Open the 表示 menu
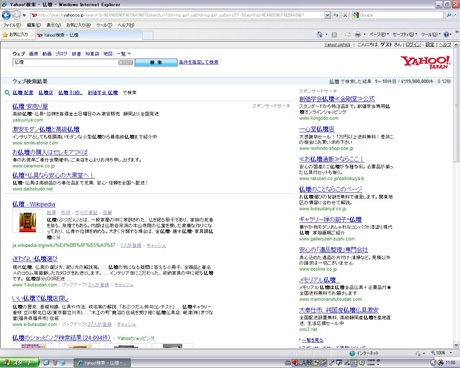This screenshot has height=368, width=460. coord(53,25)
